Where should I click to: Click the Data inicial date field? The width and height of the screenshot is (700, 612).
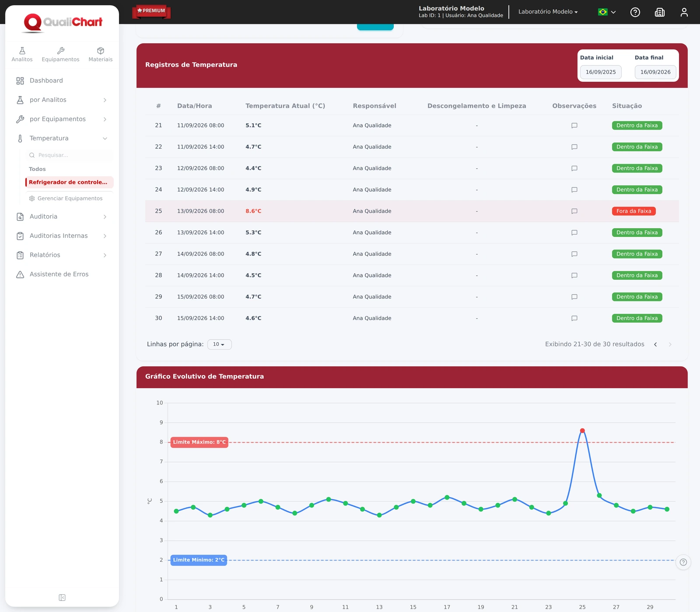pos(601,72)
